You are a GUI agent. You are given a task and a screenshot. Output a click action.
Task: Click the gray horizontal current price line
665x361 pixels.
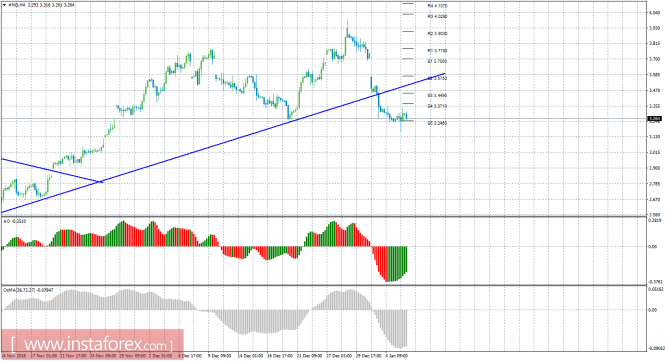click(324, 119)
